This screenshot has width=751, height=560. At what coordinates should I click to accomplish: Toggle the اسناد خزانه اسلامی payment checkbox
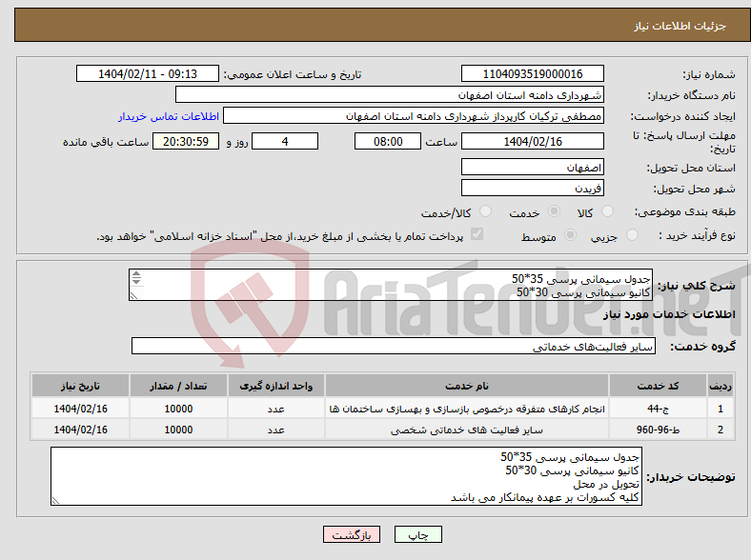[477, 234]
